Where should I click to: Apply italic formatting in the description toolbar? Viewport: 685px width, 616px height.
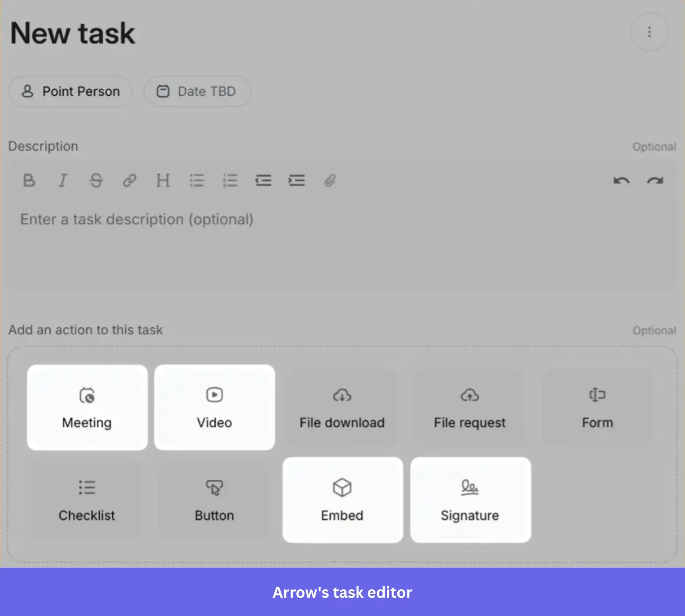pos(63,180)
